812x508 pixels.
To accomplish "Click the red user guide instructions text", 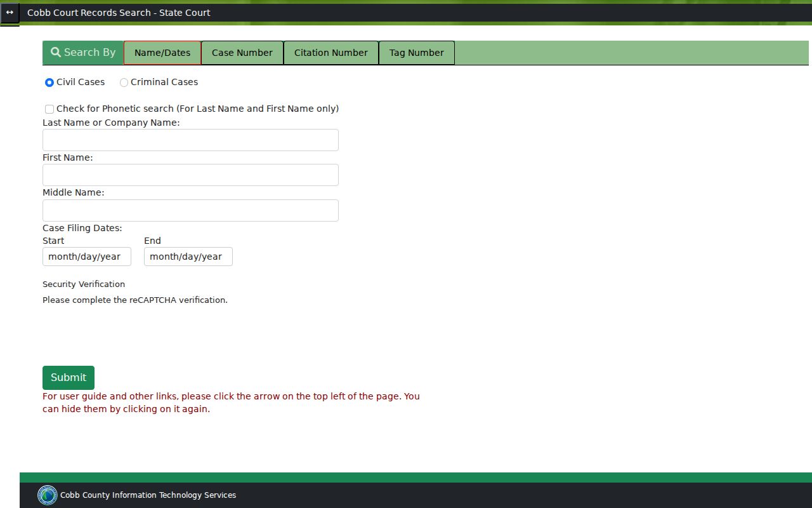I will pos(231,403).
